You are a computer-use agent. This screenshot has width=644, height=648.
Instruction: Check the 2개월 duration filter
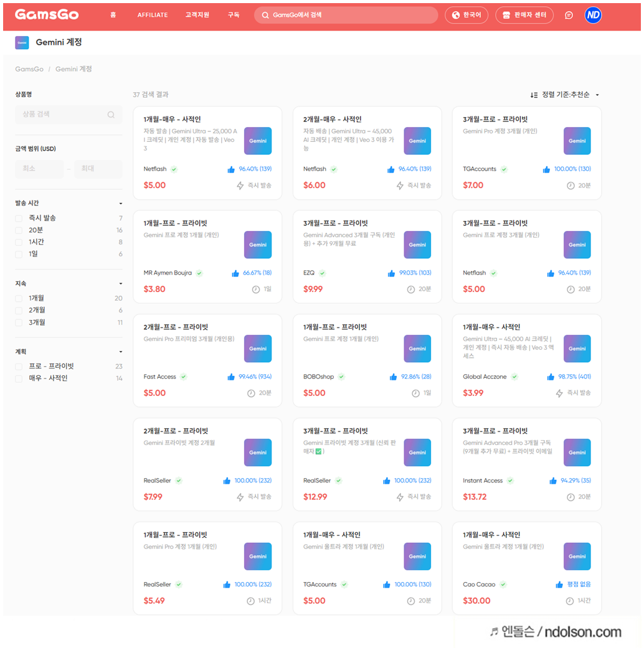coord(19,311)
